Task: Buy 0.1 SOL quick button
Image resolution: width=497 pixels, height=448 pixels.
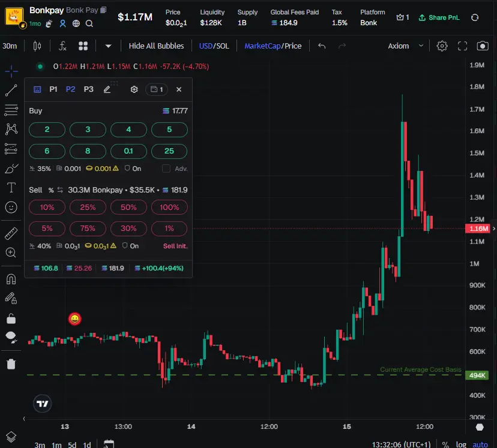Action: [x=128, y=151]
